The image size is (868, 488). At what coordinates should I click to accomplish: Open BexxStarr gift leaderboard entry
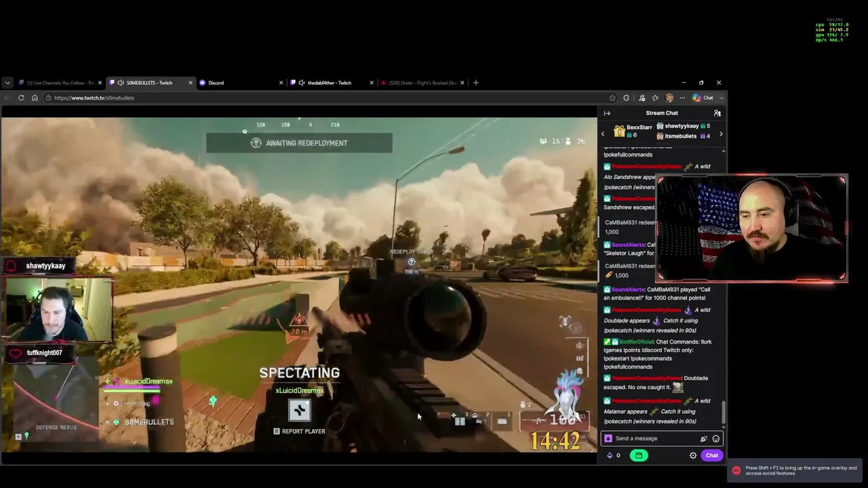click(x=633, y=131)
